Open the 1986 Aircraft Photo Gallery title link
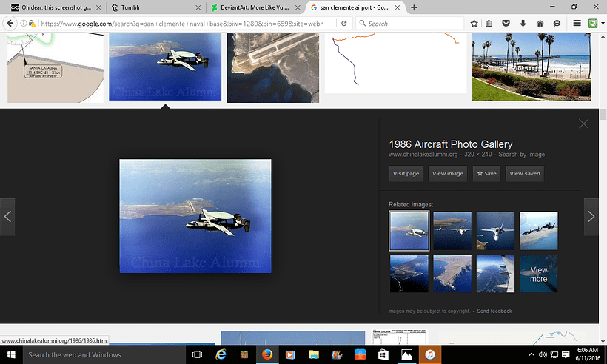Screen dimensions: 607x364 pos(451,144)
